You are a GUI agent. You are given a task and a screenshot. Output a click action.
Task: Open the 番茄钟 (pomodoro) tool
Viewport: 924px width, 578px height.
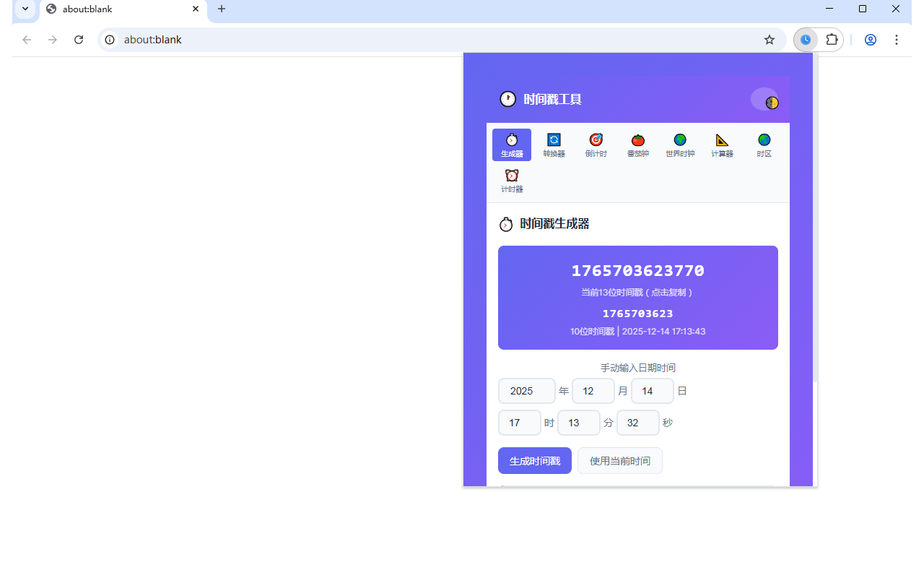(x=637, y=144)
